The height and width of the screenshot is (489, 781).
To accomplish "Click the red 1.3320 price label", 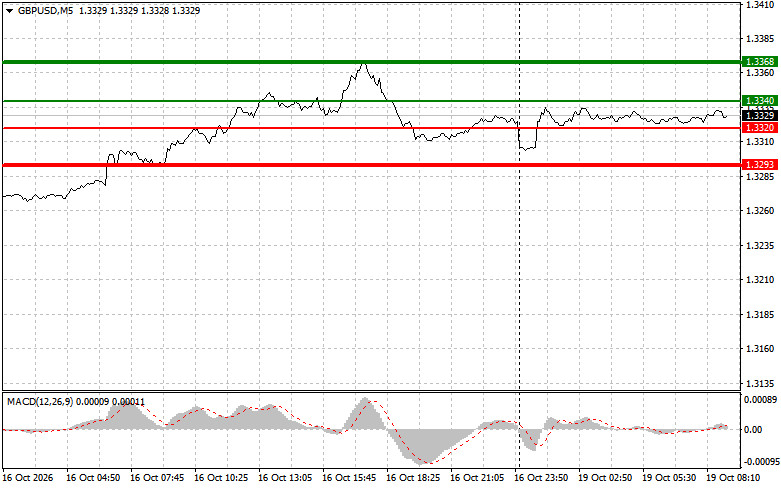I will pos(760,128).
